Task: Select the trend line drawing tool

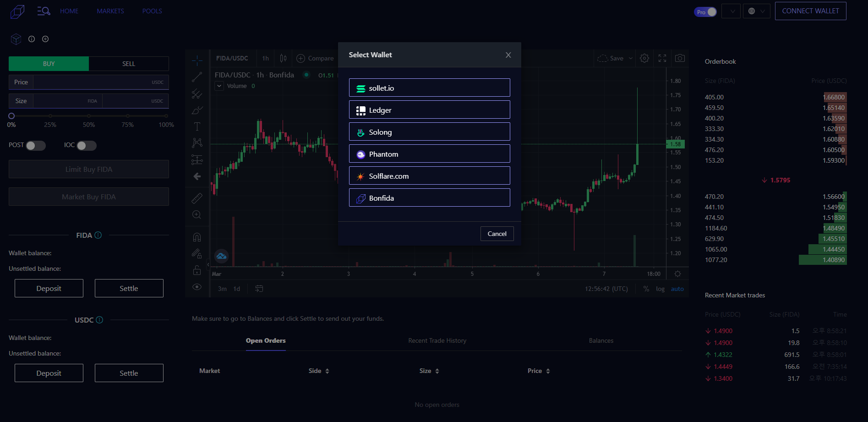Action: coord(197,77)
